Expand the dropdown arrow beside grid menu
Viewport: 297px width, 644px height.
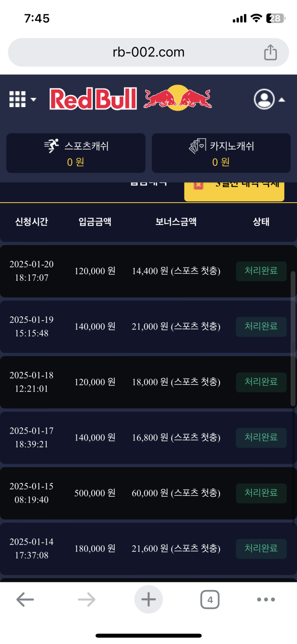point(33,99)
